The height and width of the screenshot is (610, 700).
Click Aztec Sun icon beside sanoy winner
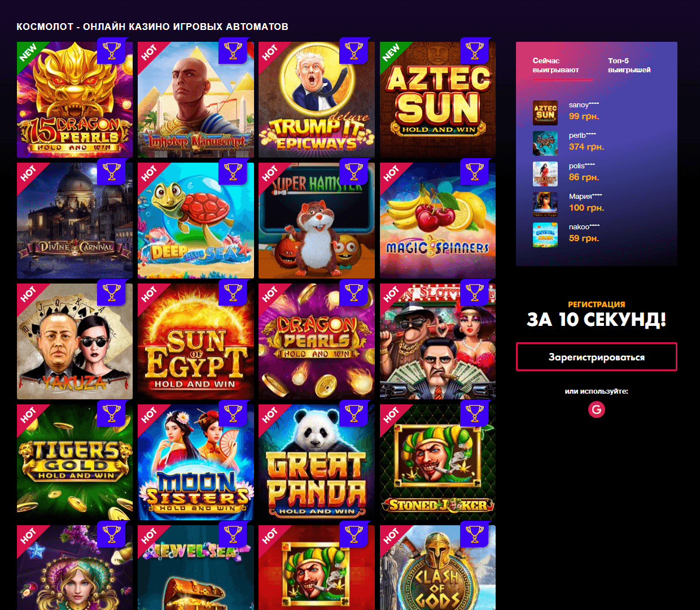coord(545,112)
